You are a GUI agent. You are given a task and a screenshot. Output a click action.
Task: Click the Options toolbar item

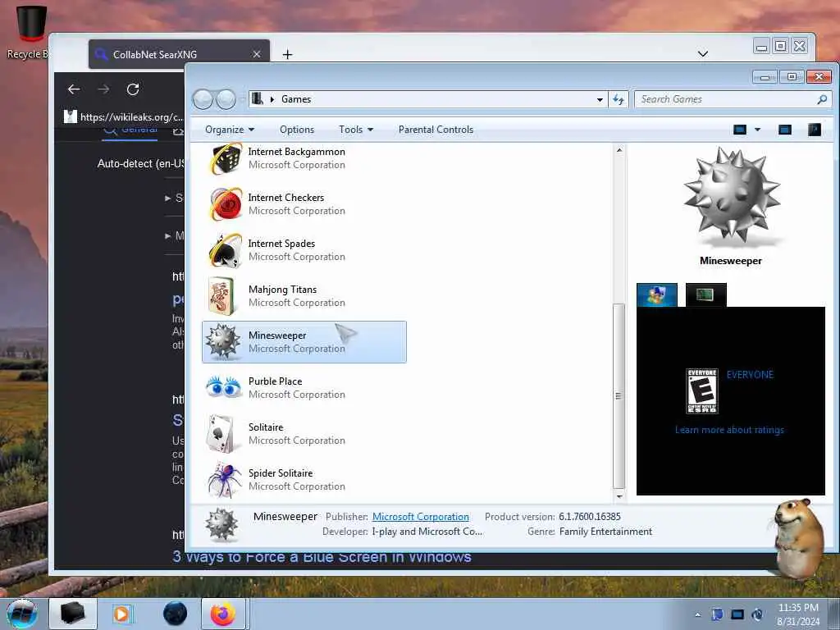point(297,130)
